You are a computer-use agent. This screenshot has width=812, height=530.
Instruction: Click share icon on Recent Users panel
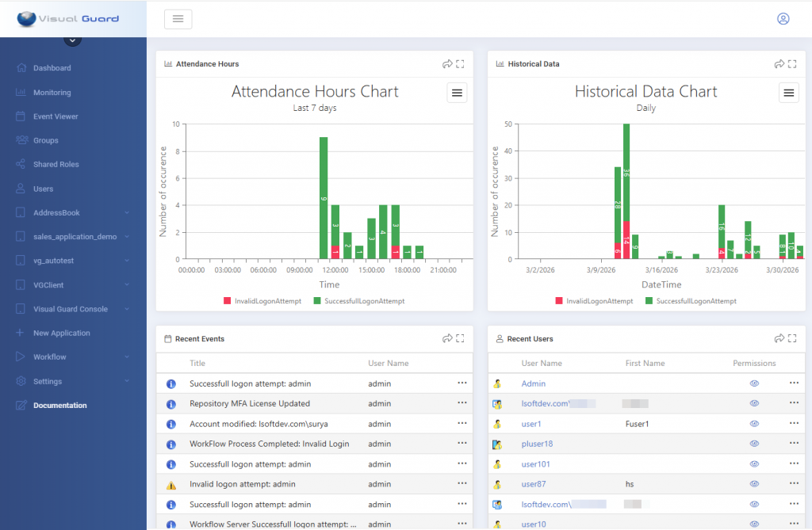pos(779,339)
